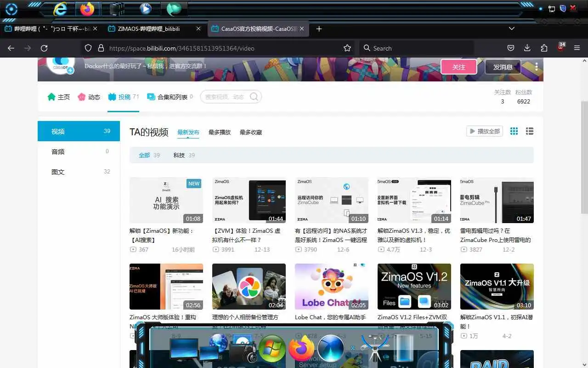Click the 发消息 send message button
588x368 pixels.
pos(503,67)
